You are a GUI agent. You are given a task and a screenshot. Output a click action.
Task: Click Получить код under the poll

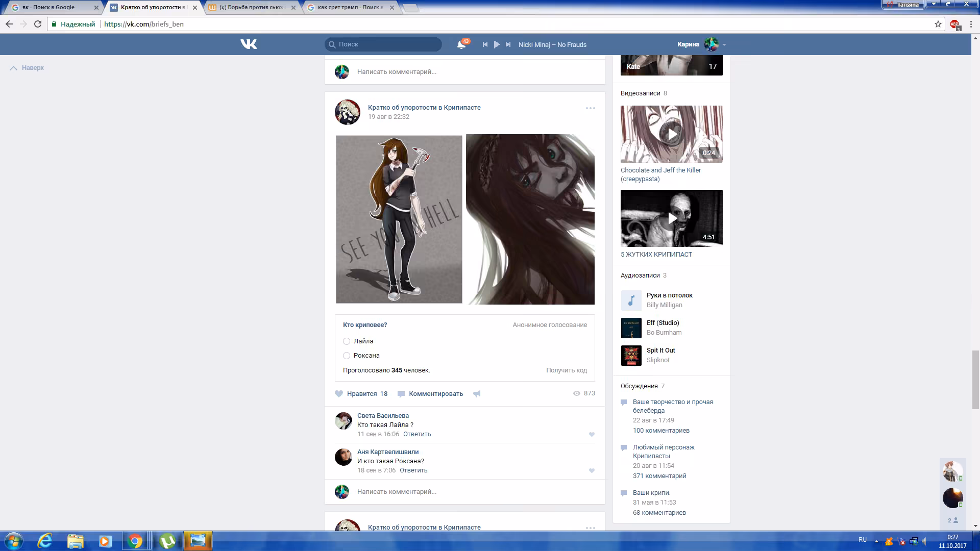567,370
